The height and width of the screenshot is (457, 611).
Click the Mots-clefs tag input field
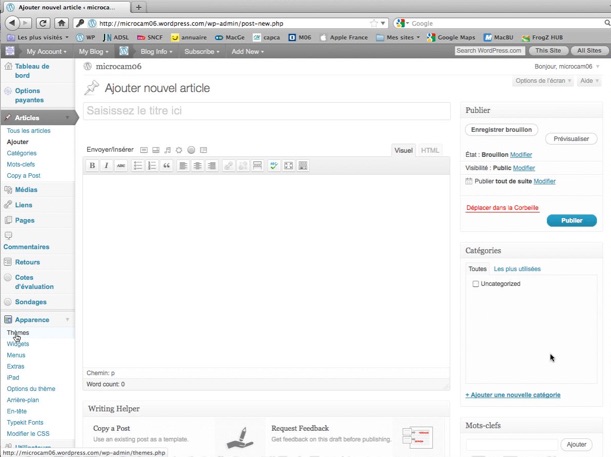[512, 444]
